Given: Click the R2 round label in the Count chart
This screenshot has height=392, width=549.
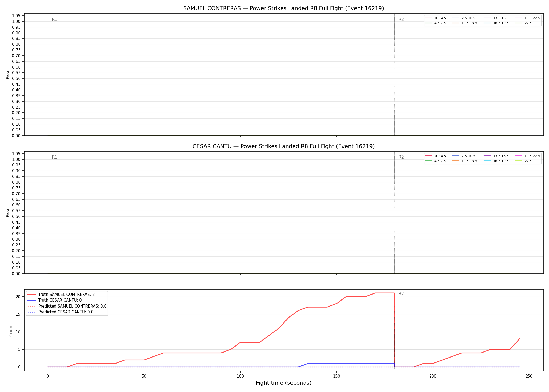Looking at the screenshot, I should tap(401, 294).
